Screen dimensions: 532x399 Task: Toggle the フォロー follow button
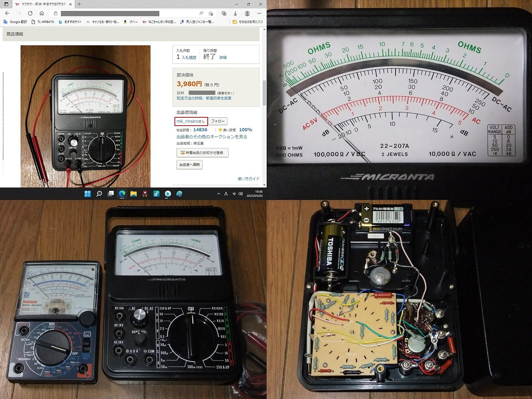tap(218, 121)
